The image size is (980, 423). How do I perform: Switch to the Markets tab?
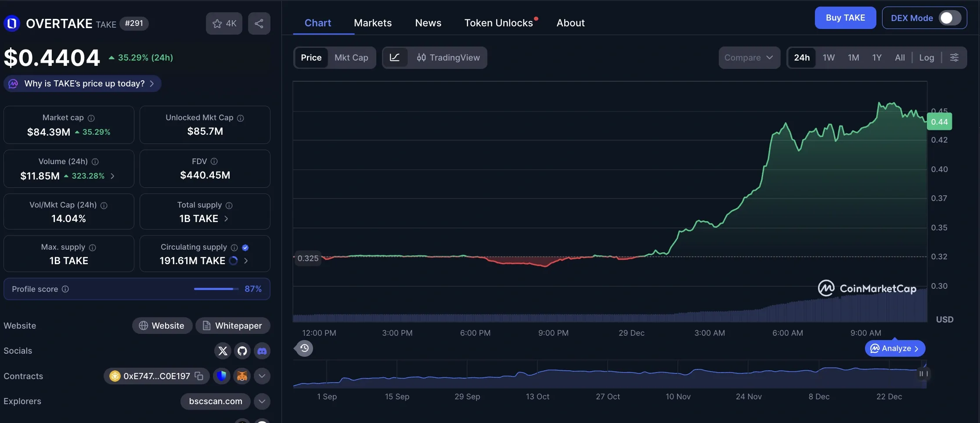pyautogui.click(x=372, y=23)
